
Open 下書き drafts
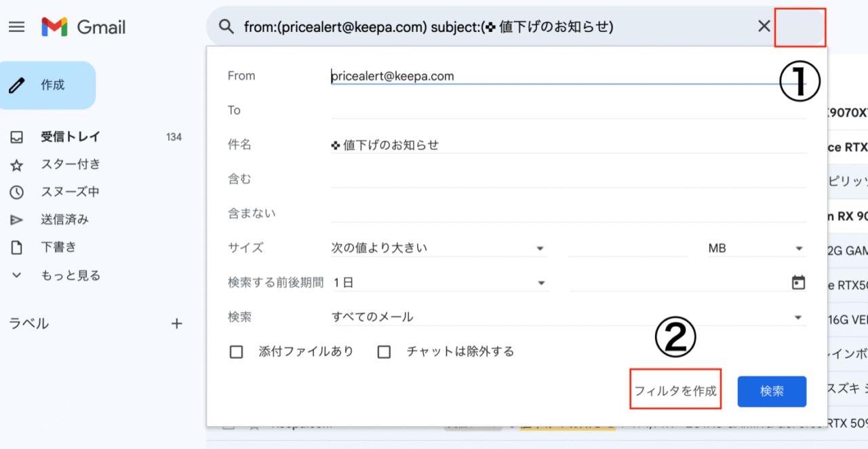[58, 248]
